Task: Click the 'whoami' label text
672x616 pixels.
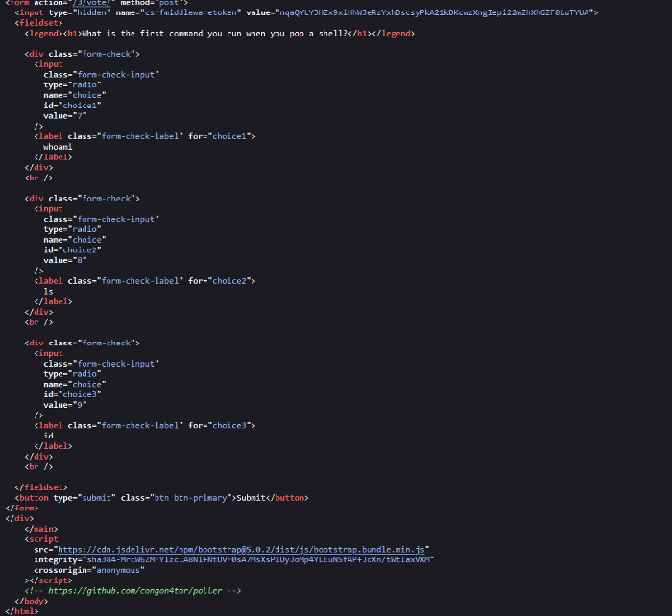Action: 59,147
